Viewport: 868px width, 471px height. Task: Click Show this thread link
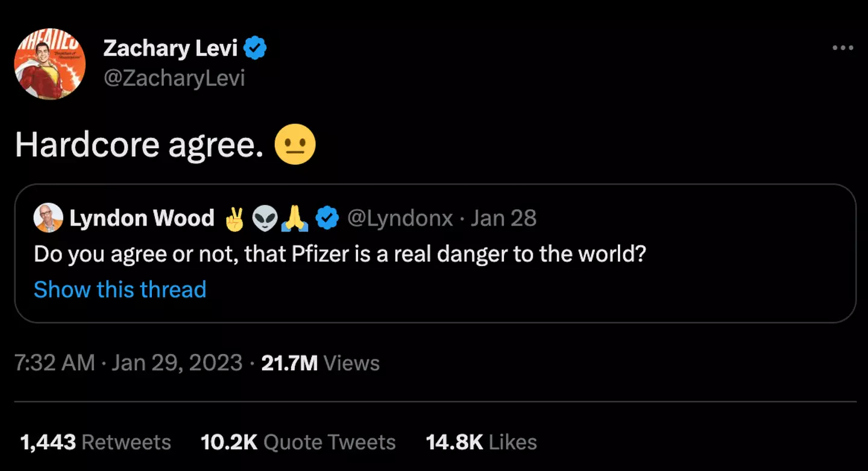pos(120,289)
